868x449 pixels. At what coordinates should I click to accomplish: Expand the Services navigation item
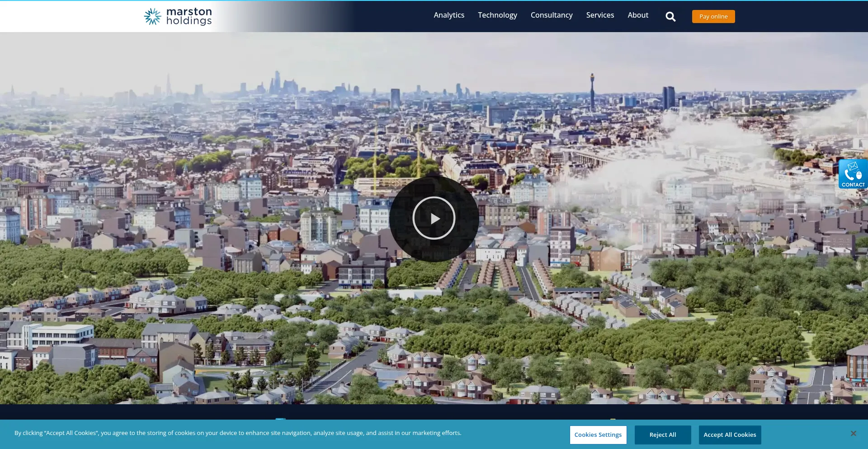coord(600,15)
